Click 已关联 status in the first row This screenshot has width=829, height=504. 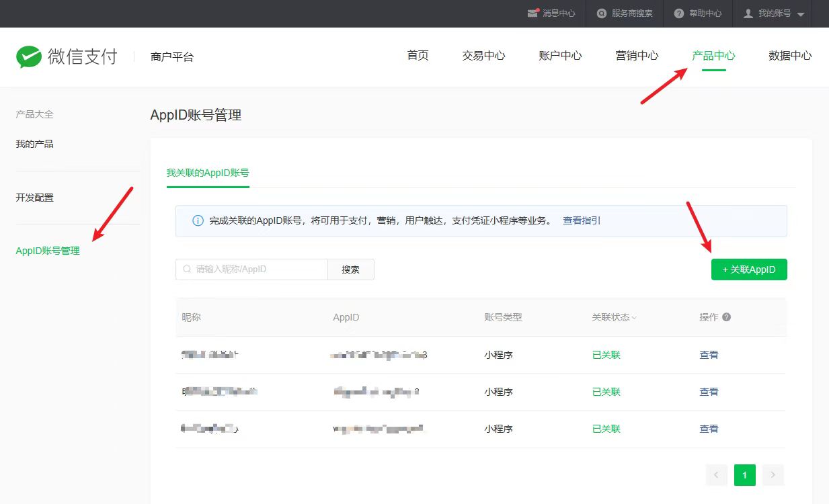click(606, 355)
